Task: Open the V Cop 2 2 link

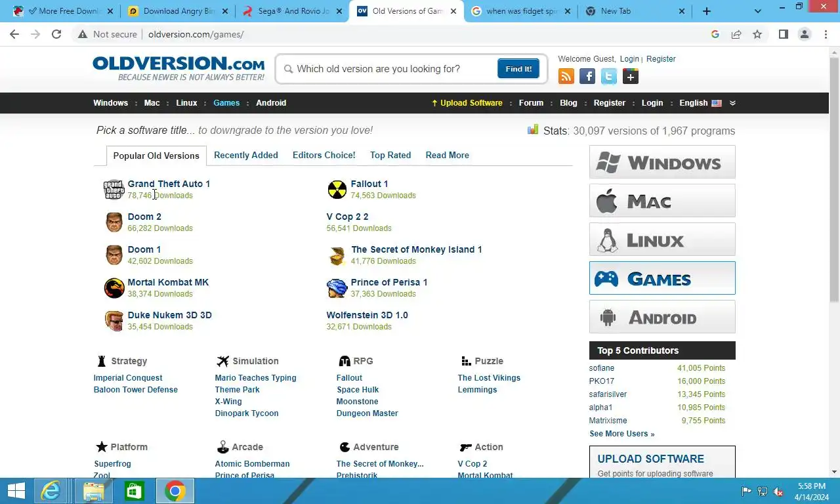Action: tap(347, 217)
